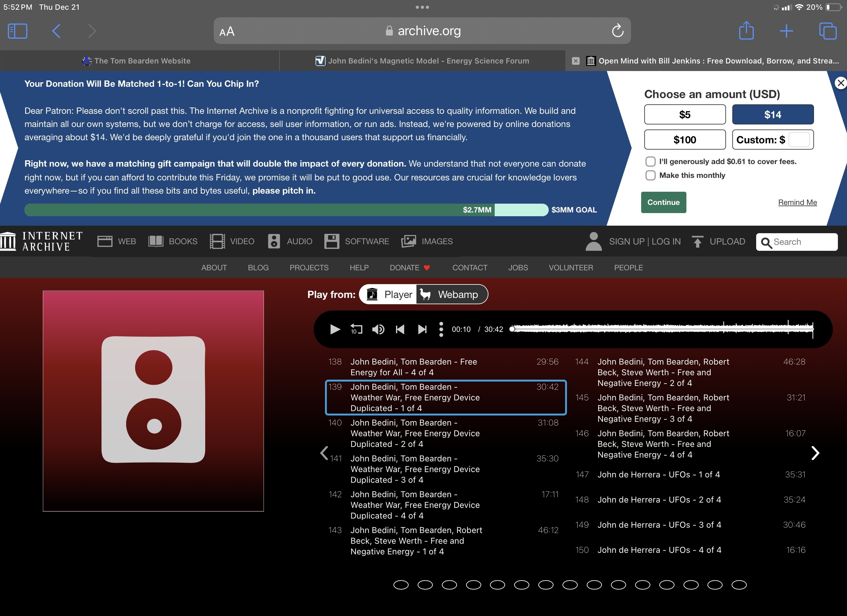
Task: Open the Jobs menu item
Action: 518,267
